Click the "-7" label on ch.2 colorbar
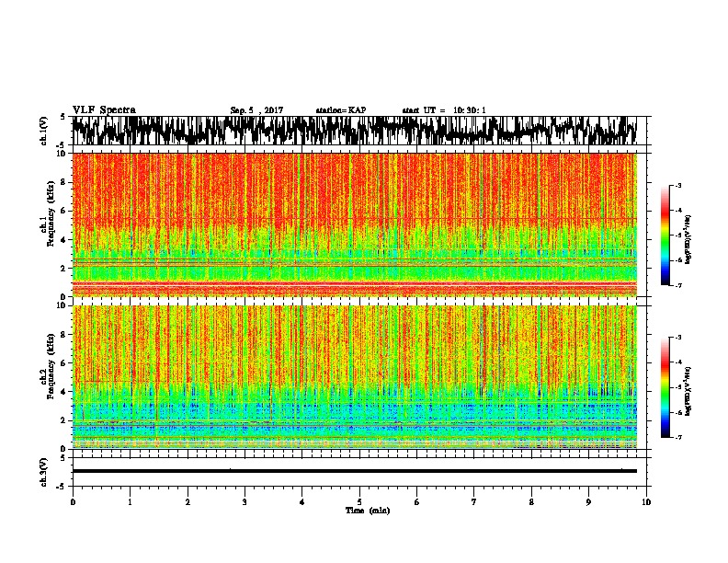 pos(677,437)
